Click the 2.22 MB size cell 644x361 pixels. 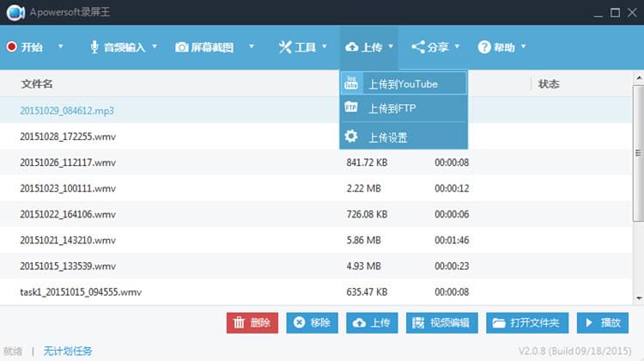click(x=363, y=188)
